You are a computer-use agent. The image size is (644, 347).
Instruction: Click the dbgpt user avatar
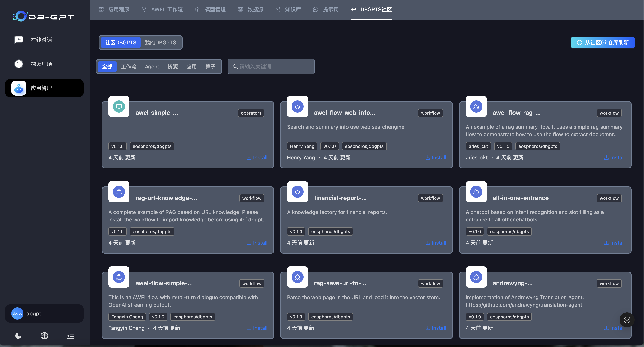(x=17, y=314)
